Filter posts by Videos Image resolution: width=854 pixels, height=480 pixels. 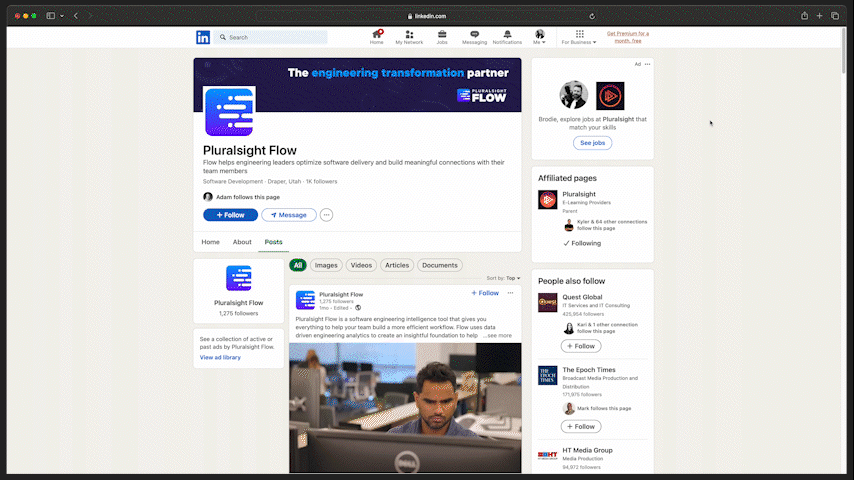(361, 265)
